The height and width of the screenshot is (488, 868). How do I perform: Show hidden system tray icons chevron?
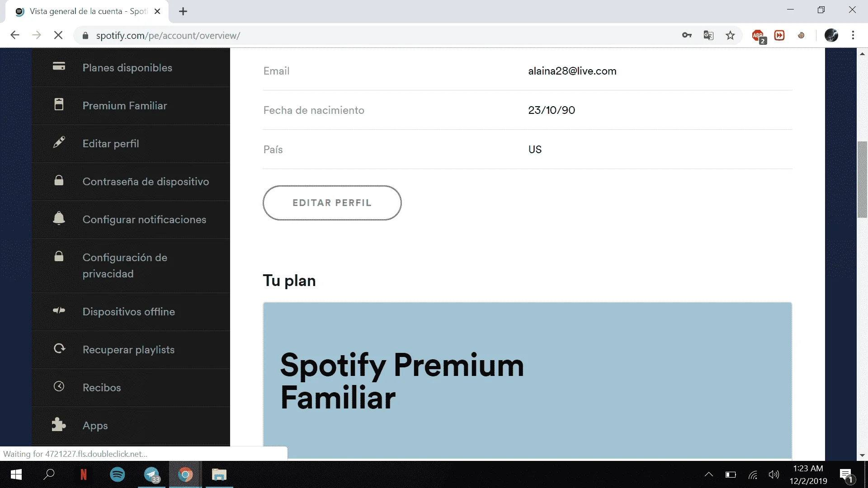pos(709,474)
